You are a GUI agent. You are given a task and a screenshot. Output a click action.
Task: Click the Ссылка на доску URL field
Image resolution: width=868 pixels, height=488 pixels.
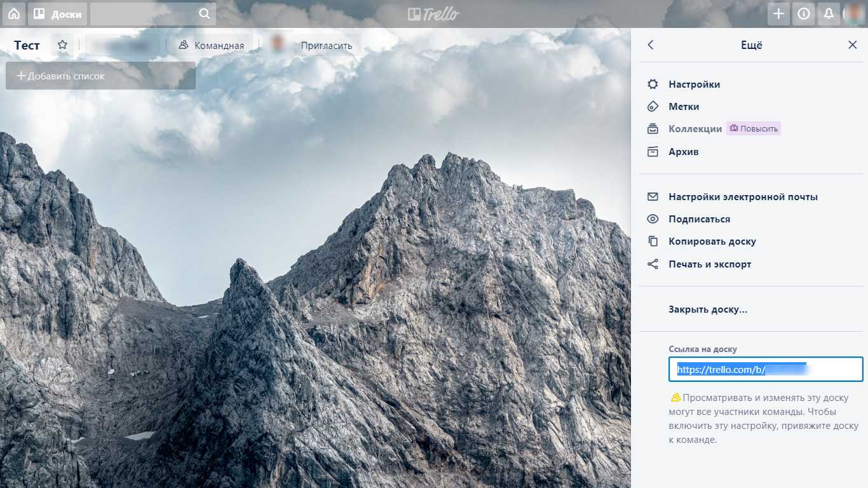pos(765,369)
